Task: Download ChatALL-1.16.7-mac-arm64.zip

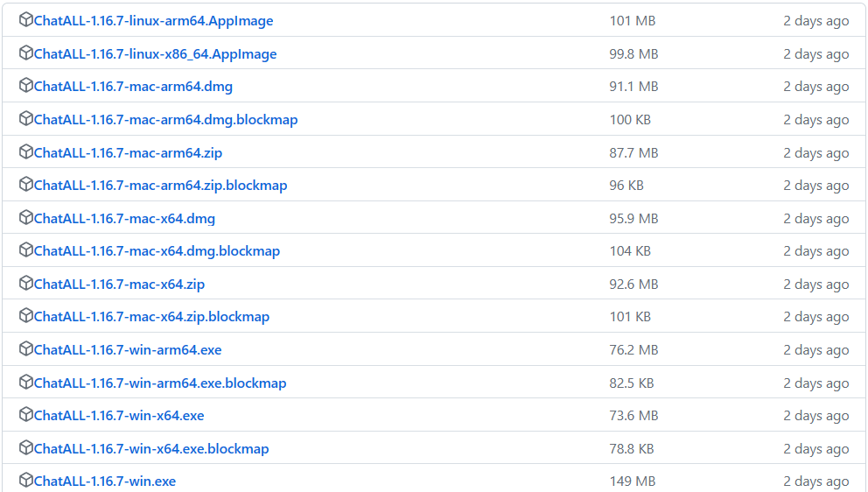Action: [x=128, y=153]
